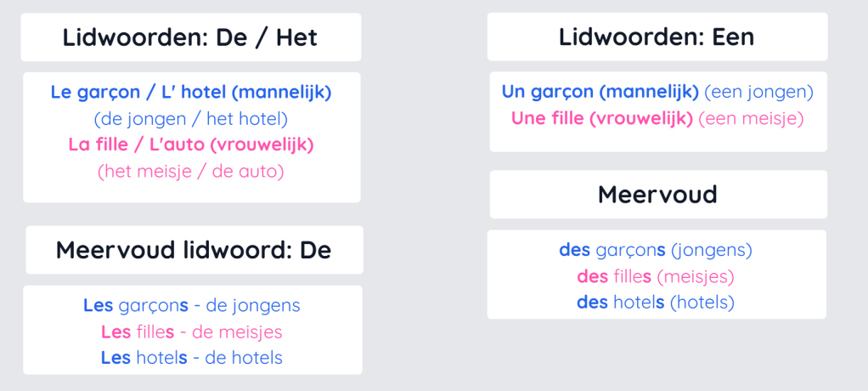Click the line "des hotels (hotels)"

pyautogui.click(x=656, y=303)
